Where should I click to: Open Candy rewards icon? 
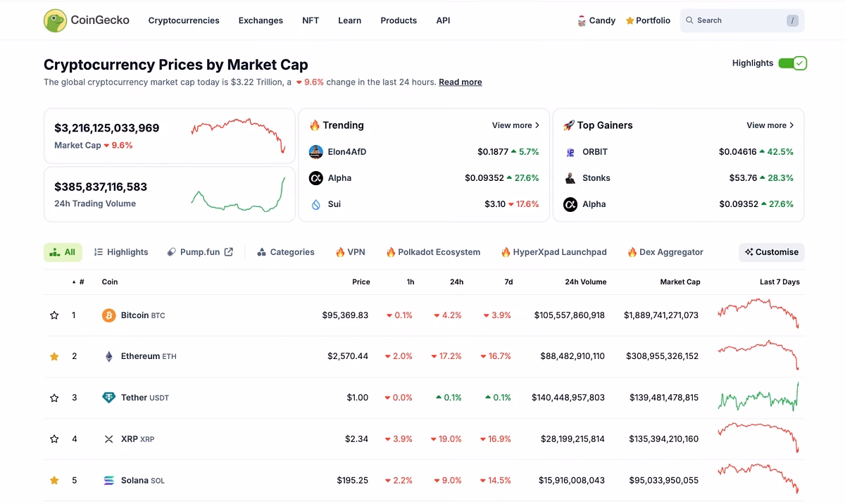tap(582, 20)
